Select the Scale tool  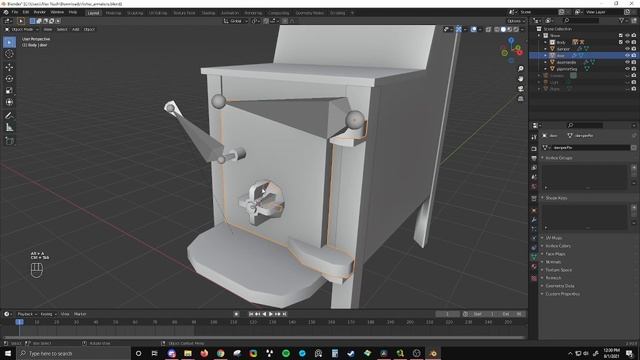[x=9, y=91]
